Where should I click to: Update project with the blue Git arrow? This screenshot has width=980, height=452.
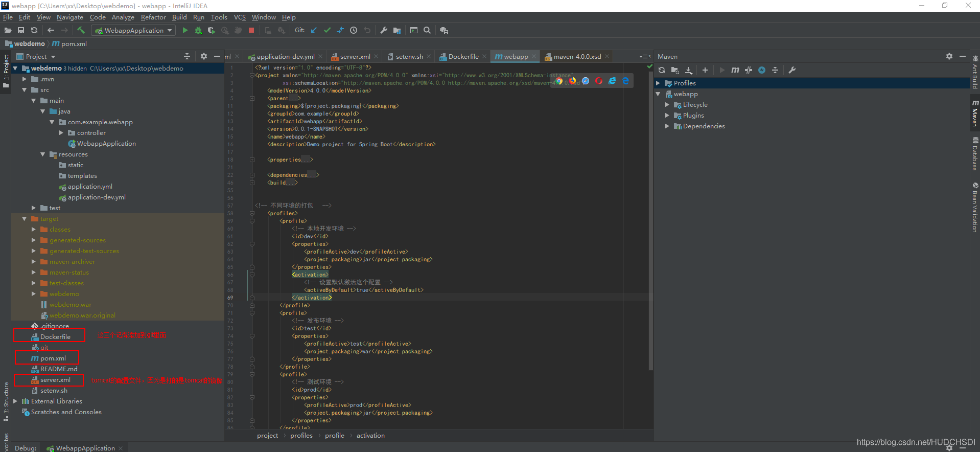click(314, 31)
